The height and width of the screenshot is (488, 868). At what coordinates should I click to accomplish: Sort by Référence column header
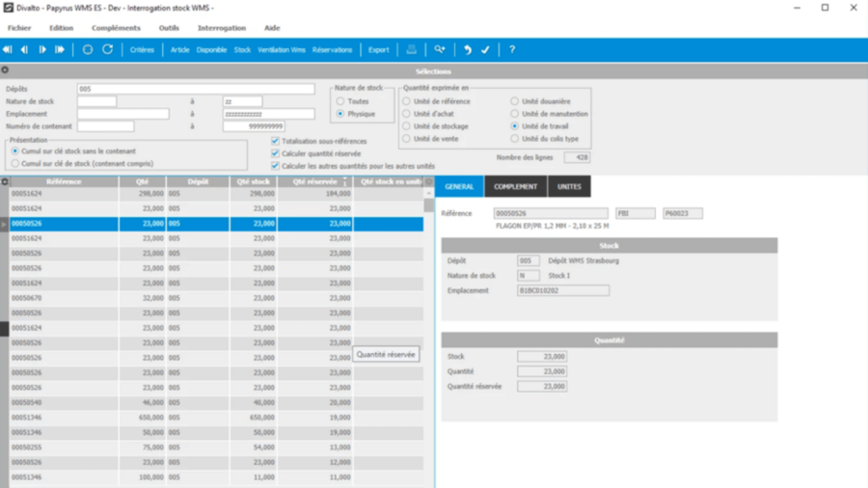click(64, 181)
